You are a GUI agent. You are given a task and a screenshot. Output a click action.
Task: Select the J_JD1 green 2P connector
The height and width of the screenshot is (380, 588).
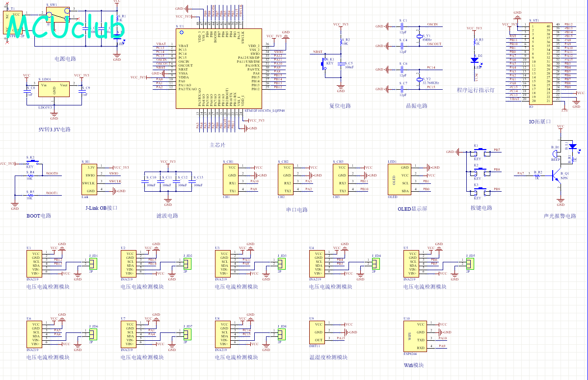(x=93, y=263)
